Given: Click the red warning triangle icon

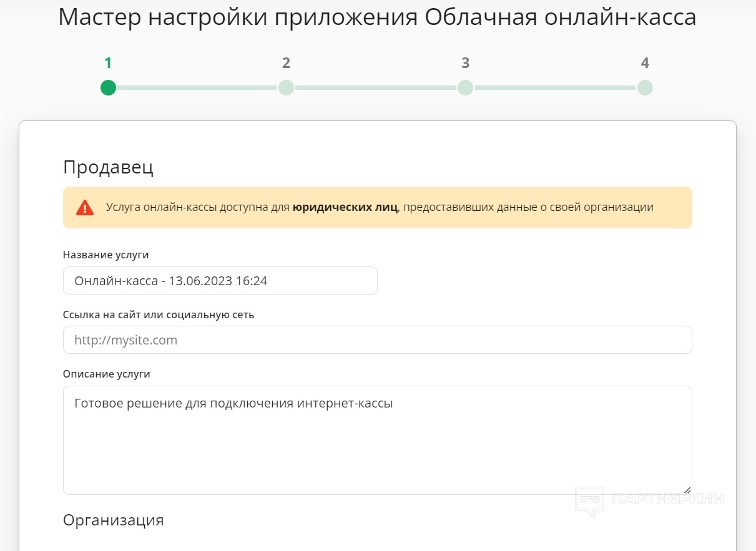Looking at the screenshot, I should point(85,208).
